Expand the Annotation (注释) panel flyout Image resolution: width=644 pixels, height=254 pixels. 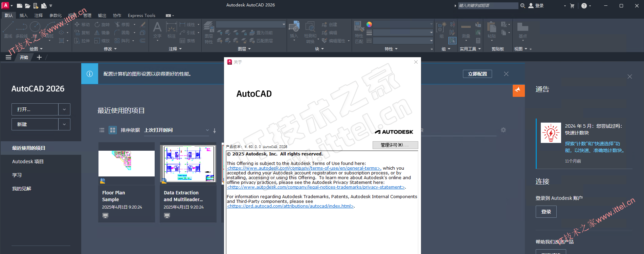(175, 49)
